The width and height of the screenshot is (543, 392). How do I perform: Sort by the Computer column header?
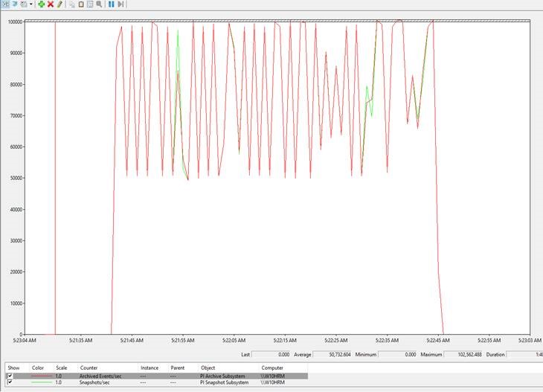point(272,367)
